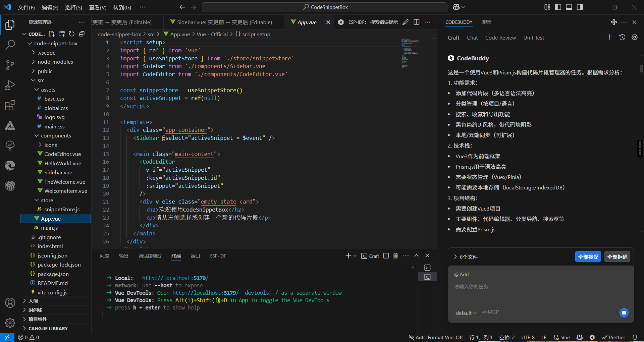644x342 pixels.
Task: Toggle Auto Format Vue setting in status bar
Action: pyautogui.click(x=436, y=337)
